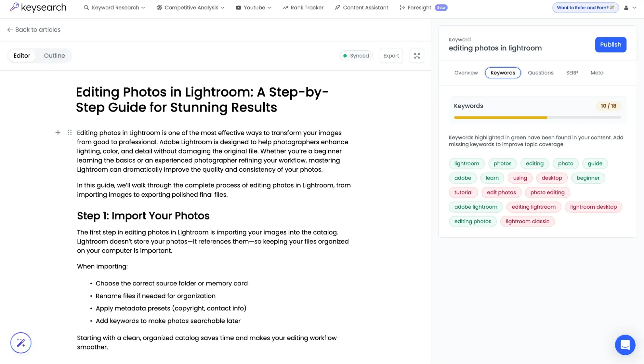Click the Synced status indicator
The height and width of the screenshot is (364, 644).
click(356, 55)
